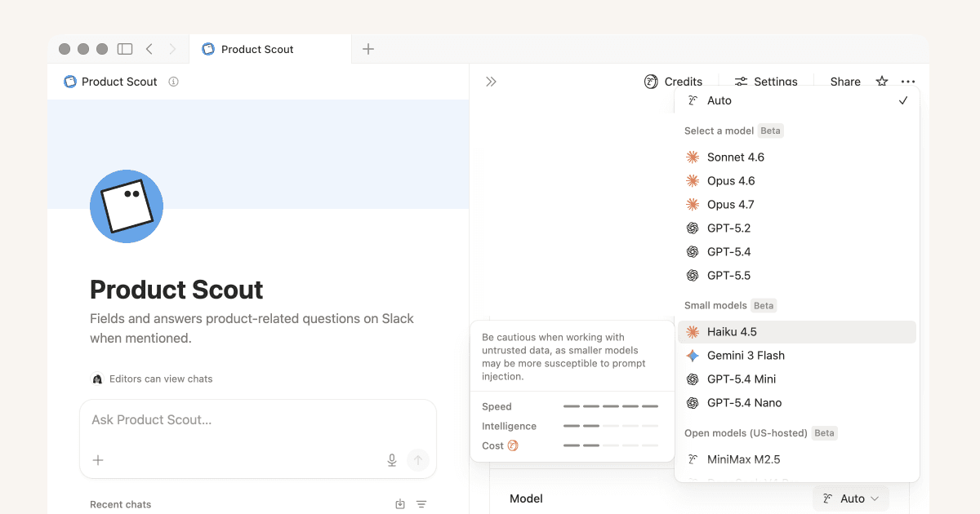The height and width of the screenshot is (514, 980).
Task: Click the send arrow button
Action: (x=418, y=460)
